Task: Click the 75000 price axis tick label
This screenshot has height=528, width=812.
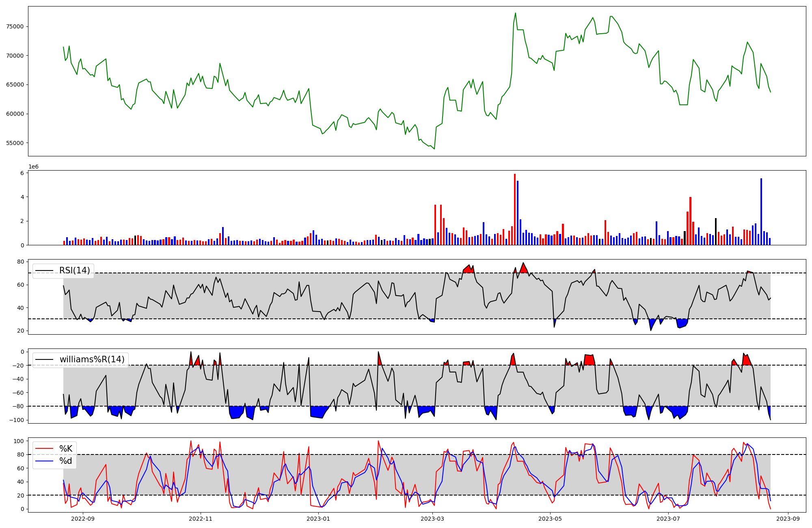Action: click(15, 27)
